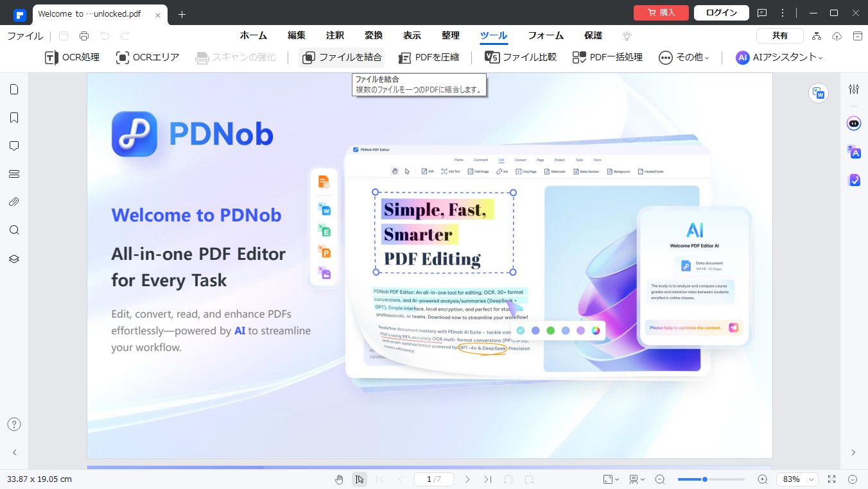Click the lightbulb tips icon
The width and height of the screenshot is (868, 489).
coord(627,36)
